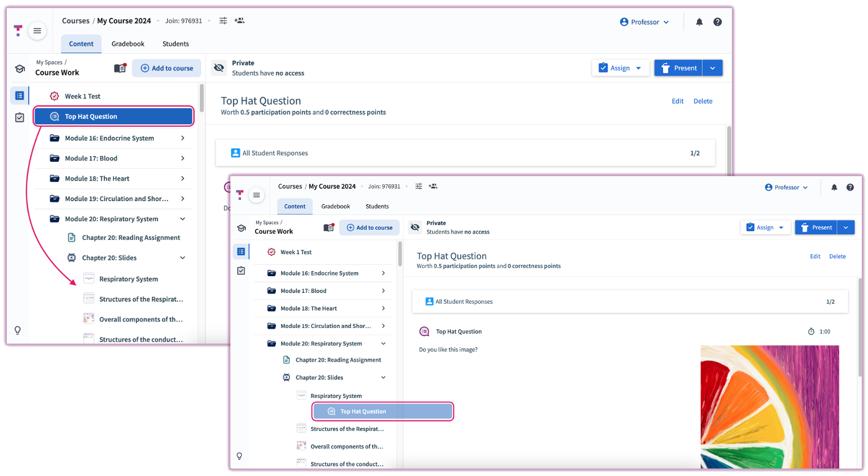Click the Top Hat logo in the front window
This screenshot has width=868, height=476.
click(239, 196)
